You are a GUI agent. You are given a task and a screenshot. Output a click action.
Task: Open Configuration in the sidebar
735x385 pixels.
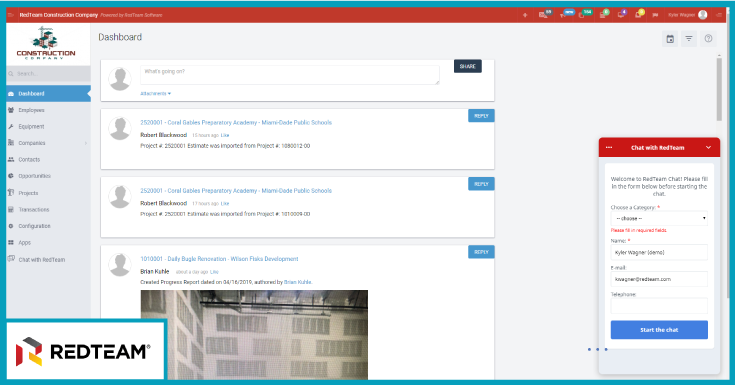[34, 226]
